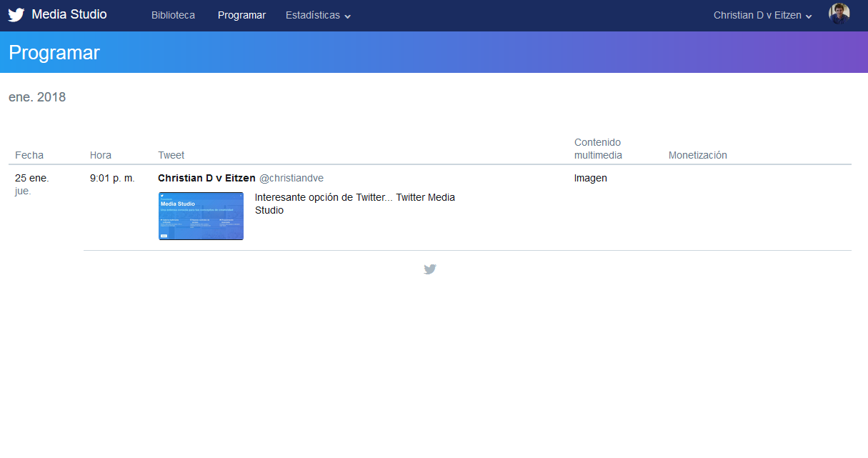Click the Media Studio title link
The height and width of the screenshot is (458, 868).
tap(69, 14)
